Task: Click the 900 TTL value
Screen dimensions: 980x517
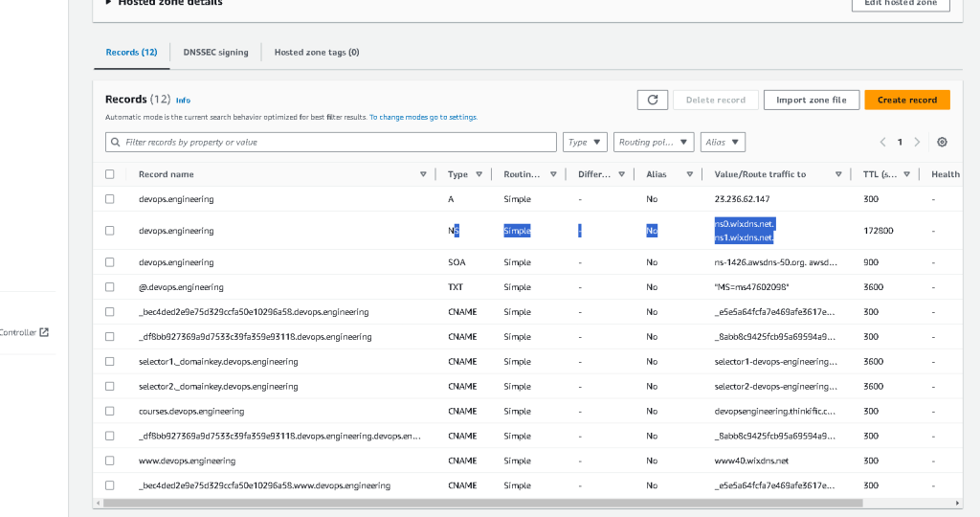Action: click(x=871, y=262)
